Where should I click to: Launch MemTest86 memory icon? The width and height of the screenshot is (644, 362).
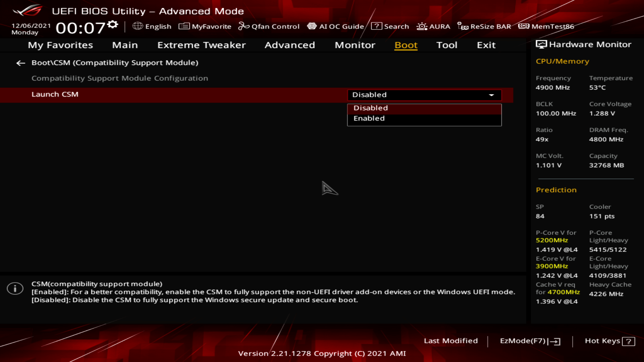click(524, 26)
